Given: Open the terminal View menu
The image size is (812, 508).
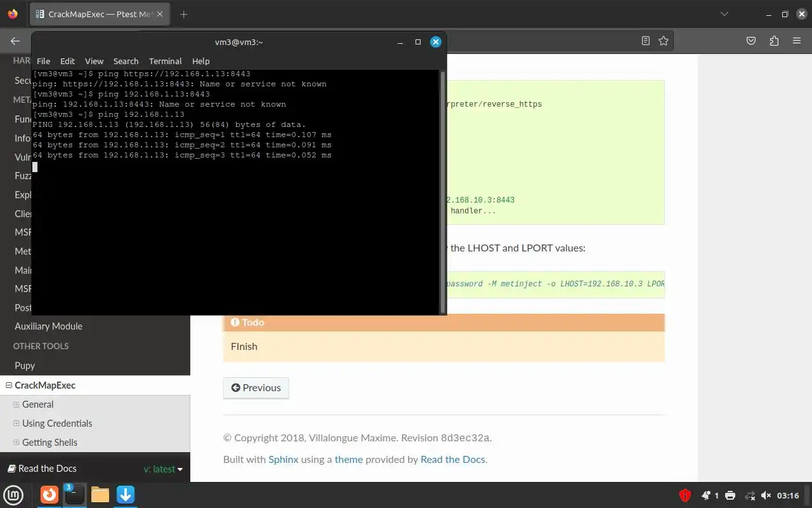Looking at the screenshot, I should click(94, 61).
